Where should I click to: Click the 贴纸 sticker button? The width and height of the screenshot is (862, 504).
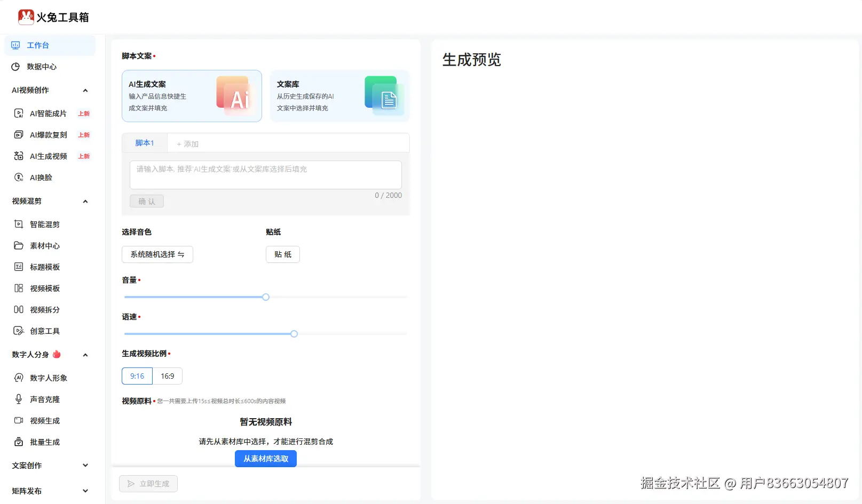(x=283, y=254)
